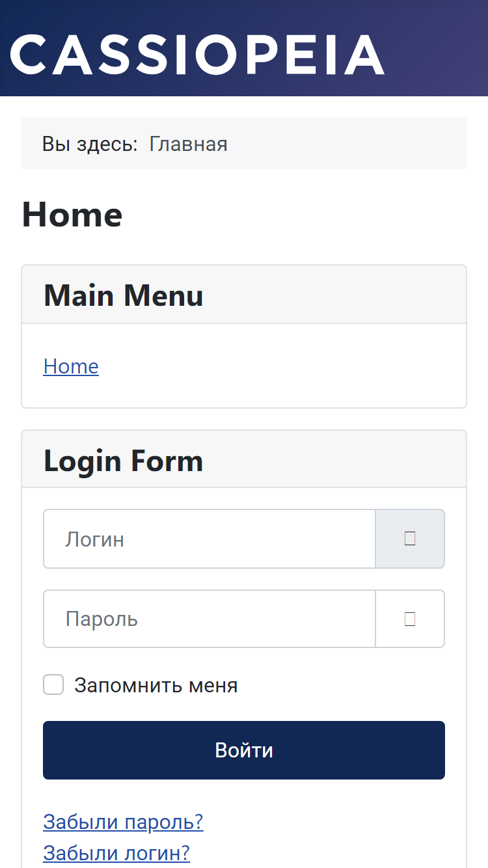Click the Запомнить меня label text
Image resolution: width=488 pixels, height=868 pixels.
(x=156, y=685)
